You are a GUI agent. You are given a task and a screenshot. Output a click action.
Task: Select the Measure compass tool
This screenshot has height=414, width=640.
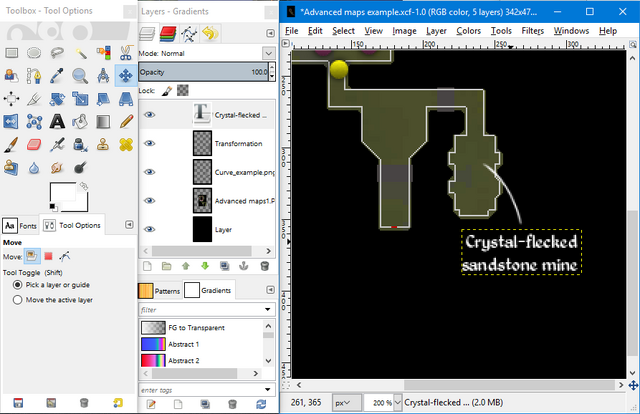pos(103,76)
